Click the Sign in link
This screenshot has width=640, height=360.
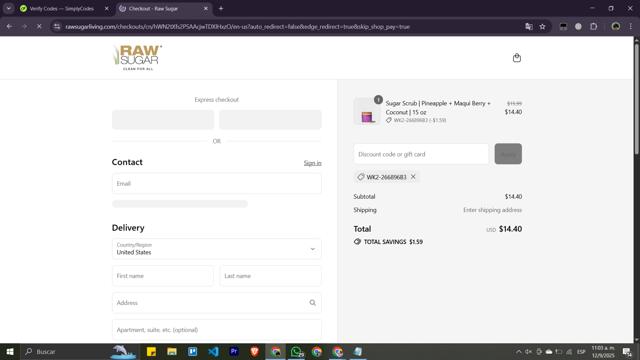[312, 163]
